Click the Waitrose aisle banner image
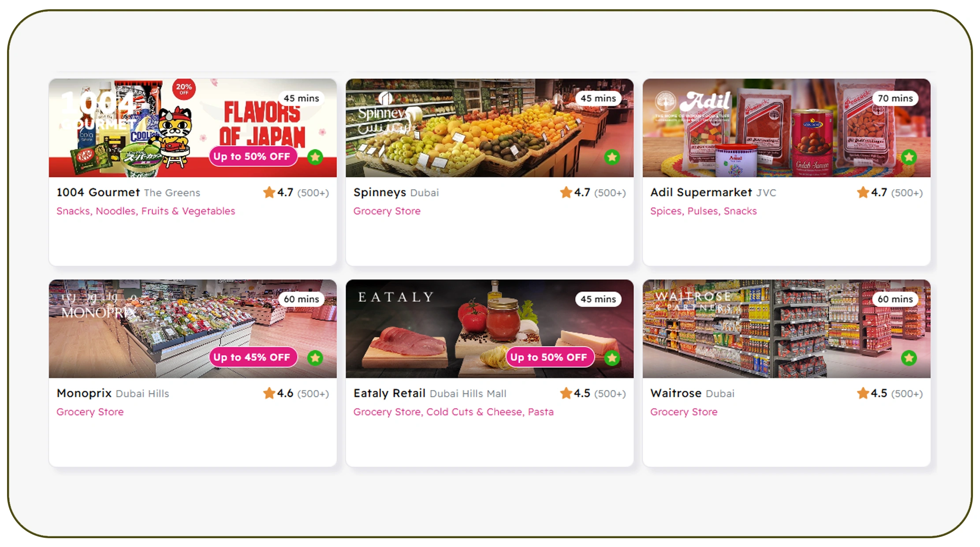Viewport: 980px width, 547px height. pos(786,329)
